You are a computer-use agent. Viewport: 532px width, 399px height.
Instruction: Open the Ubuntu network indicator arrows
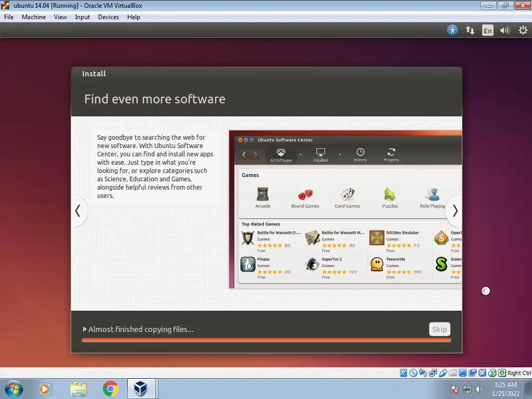tap(470, 30)
